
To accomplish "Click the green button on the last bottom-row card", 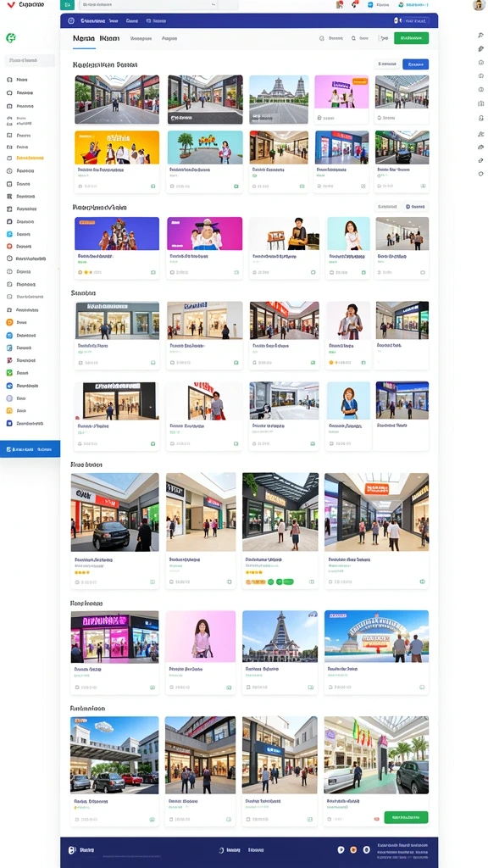I will tap(406, 817).
